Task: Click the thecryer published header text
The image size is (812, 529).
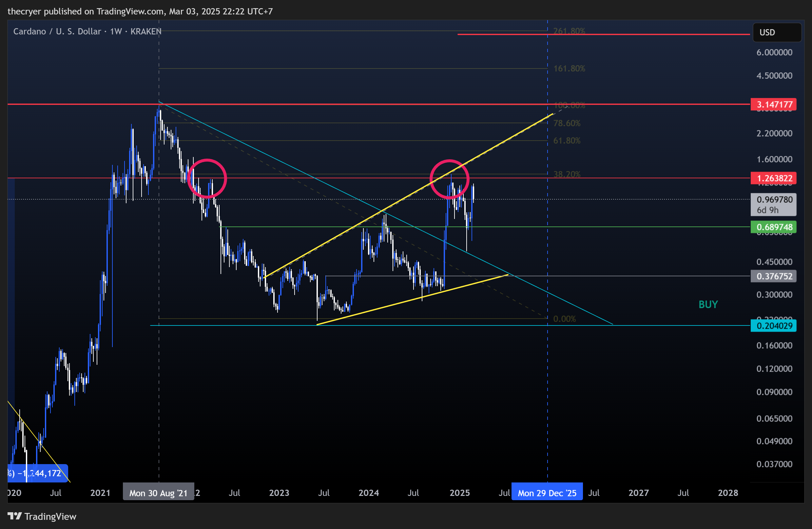Action: point(140,11)
